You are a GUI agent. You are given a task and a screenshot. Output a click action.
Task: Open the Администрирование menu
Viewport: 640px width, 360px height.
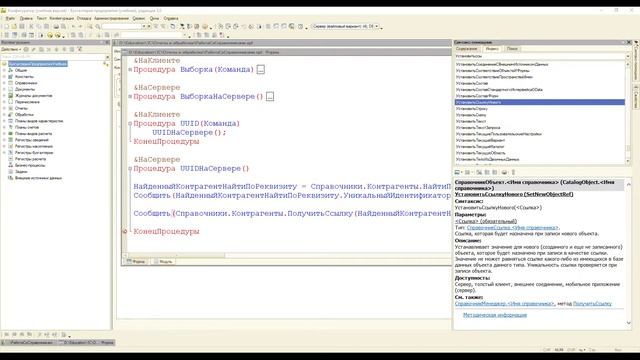point(111,18)
